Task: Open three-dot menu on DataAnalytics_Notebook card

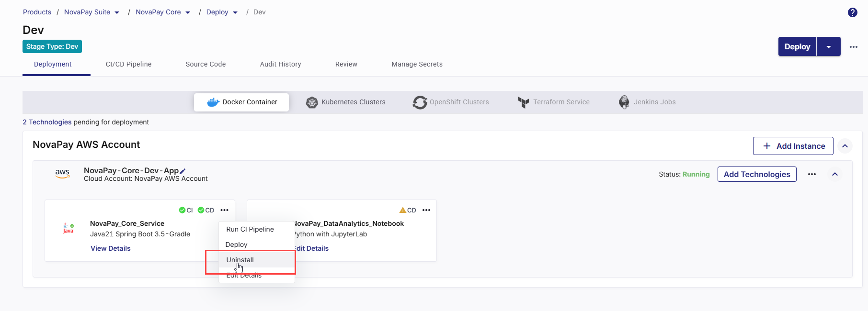Action: 426,210
